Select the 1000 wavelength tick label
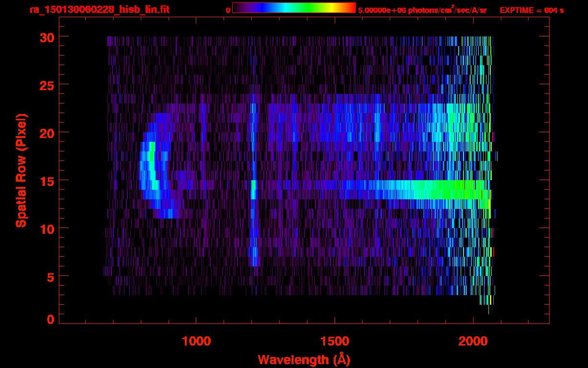 196,341
